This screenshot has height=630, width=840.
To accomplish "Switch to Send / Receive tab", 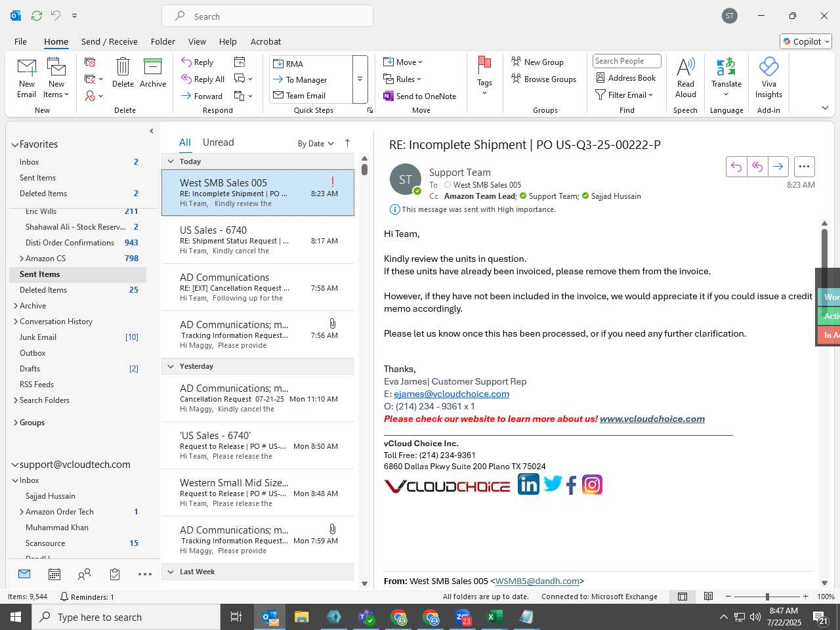I will point(110,41).
